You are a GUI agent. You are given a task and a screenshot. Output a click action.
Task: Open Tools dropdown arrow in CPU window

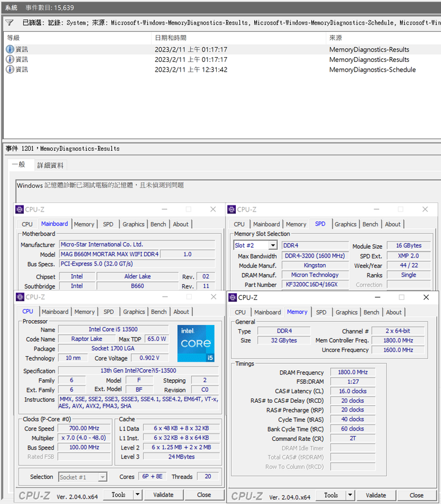coord(137,495)
